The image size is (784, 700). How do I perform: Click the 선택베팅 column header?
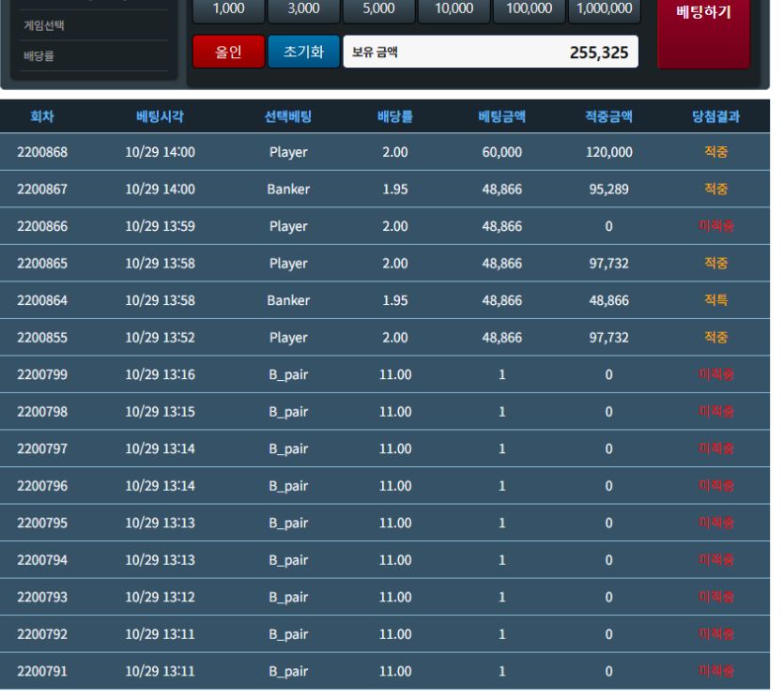coord(288,116)
